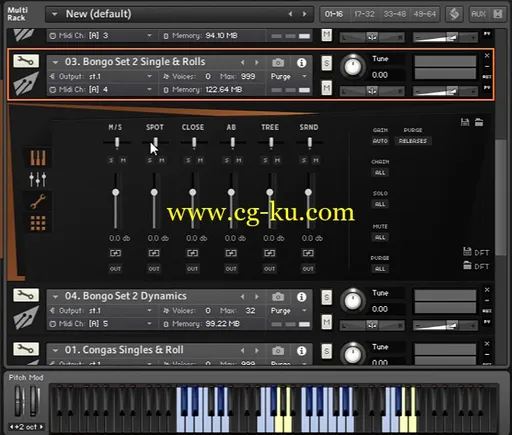Mute the SPOT mic channel
This screenshot has height=435, width=512.
[x=162, y=161]
